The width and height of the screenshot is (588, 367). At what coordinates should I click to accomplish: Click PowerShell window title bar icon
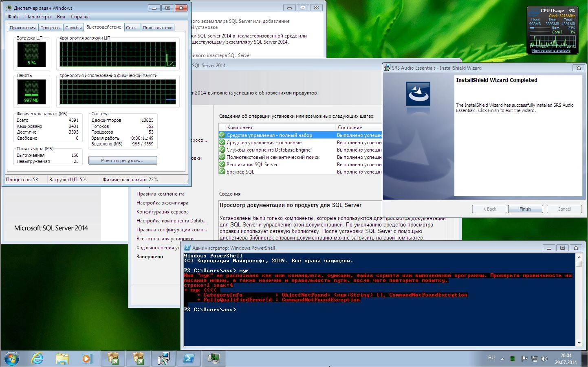coord(187,248)
